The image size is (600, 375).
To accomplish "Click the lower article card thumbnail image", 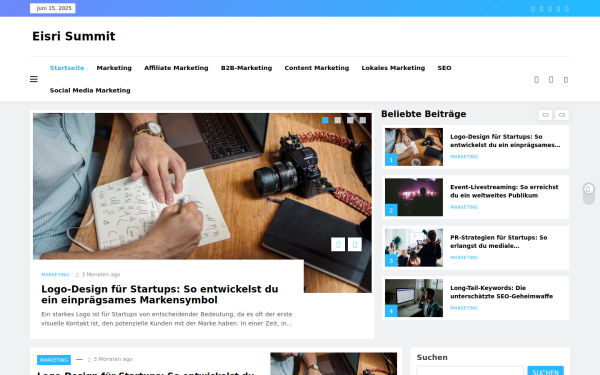I will pos(333,364).
